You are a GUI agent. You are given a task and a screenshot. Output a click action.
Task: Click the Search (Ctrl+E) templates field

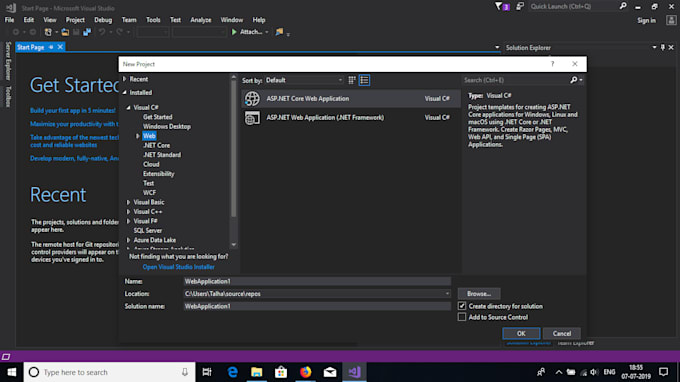516,80
